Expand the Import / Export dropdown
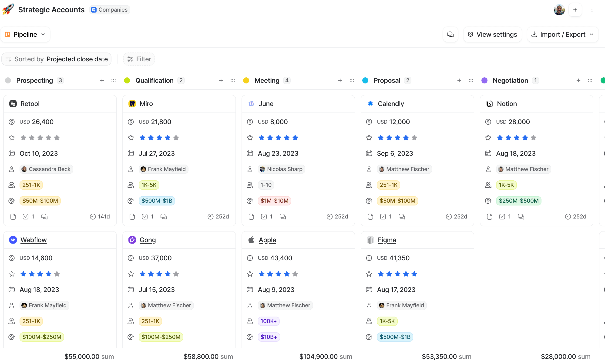605x364 pixels. [562, 35]
